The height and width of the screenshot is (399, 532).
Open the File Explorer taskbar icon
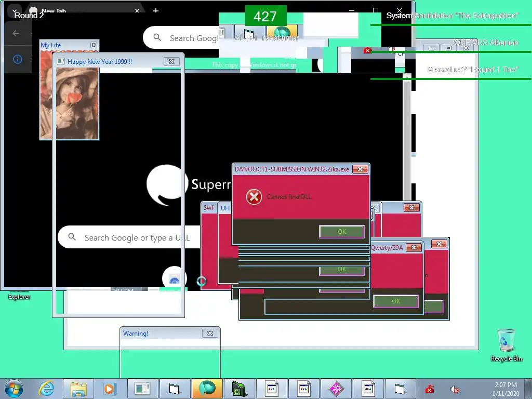78,389
